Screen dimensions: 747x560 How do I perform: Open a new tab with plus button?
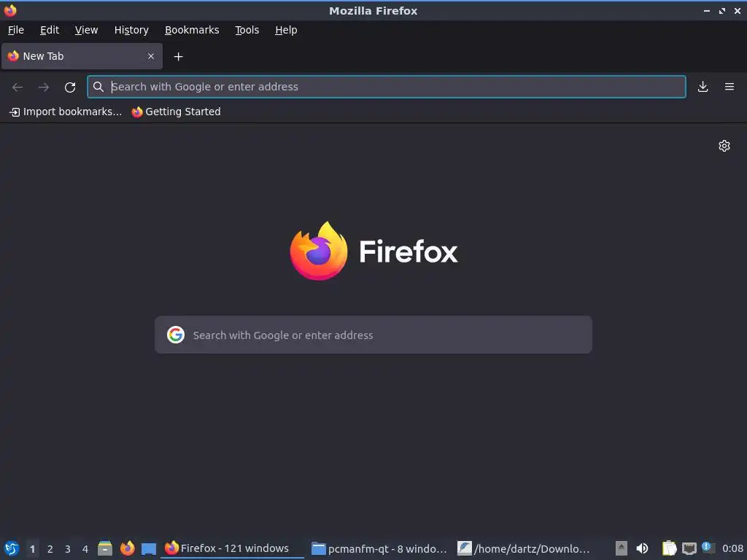[178, 57]
